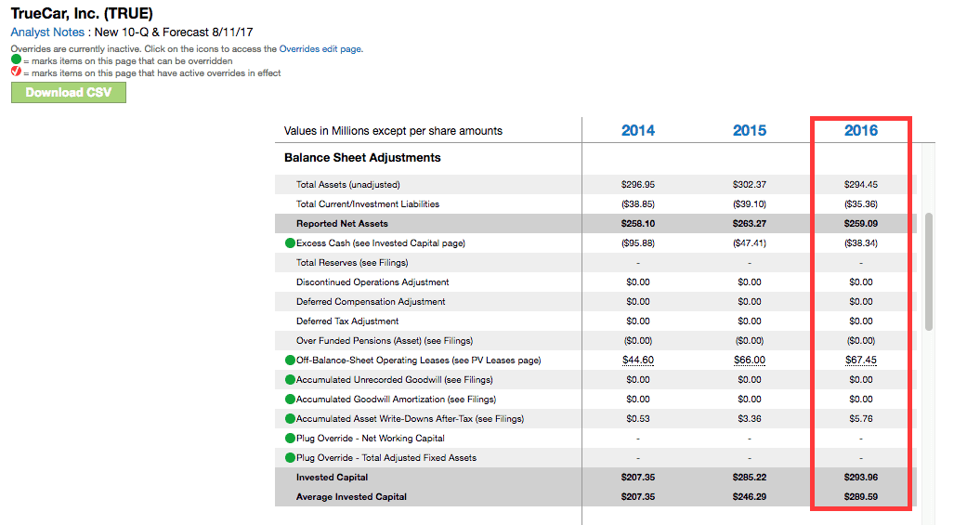The width and height of the screenshot is (980, 525).
Task: Click the green dot by Accumulated Goodwill Amortization
Action: pyautogui.click(x=290, y=399)
